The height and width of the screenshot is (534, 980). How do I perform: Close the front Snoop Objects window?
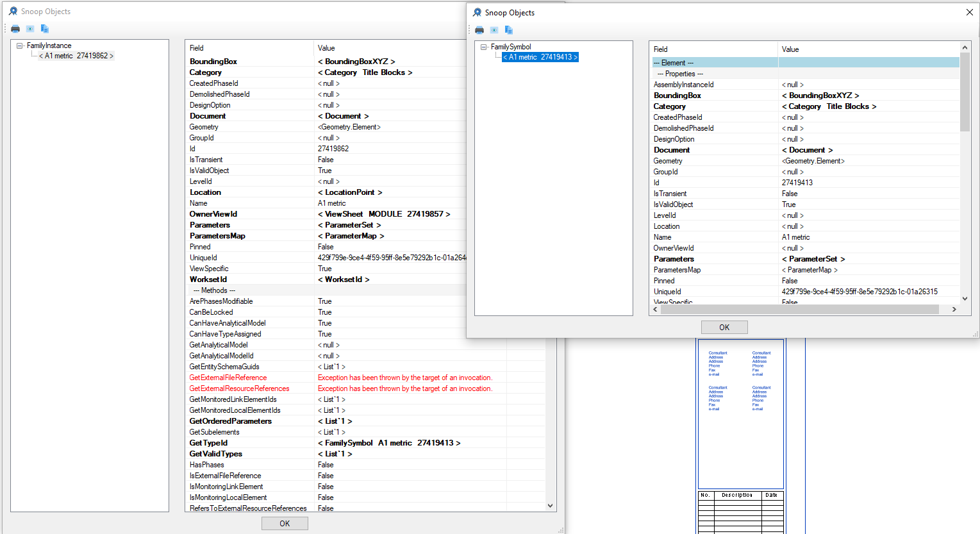pos(969,12)
